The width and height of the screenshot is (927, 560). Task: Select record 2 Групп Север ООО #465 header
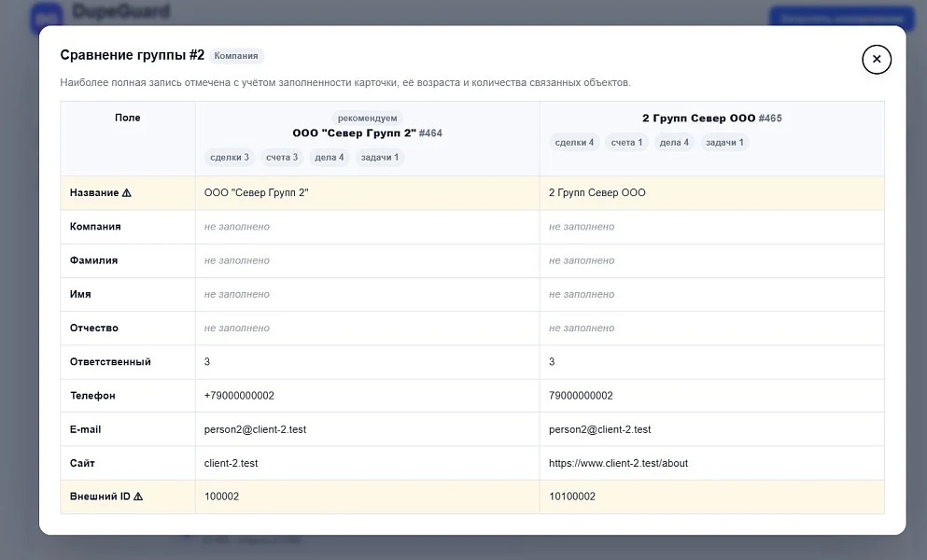tap(711, 119)
